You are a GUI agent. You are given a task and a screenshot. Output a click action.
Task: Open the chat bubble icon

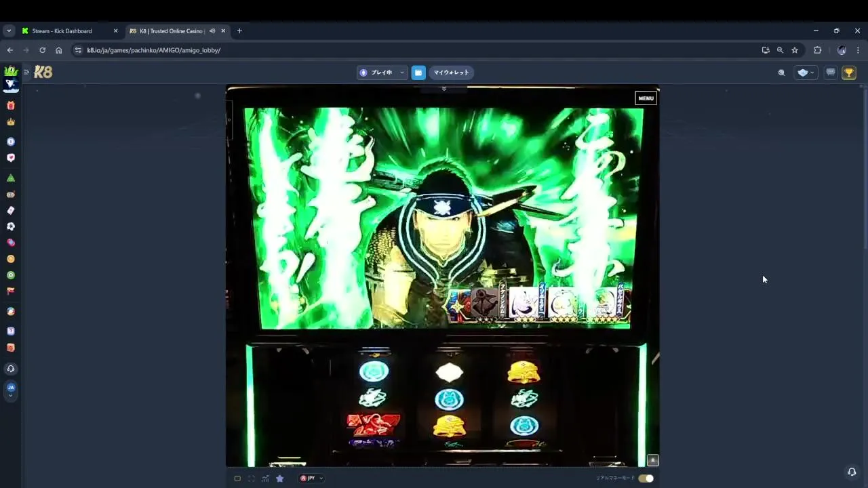pos(831,73)
